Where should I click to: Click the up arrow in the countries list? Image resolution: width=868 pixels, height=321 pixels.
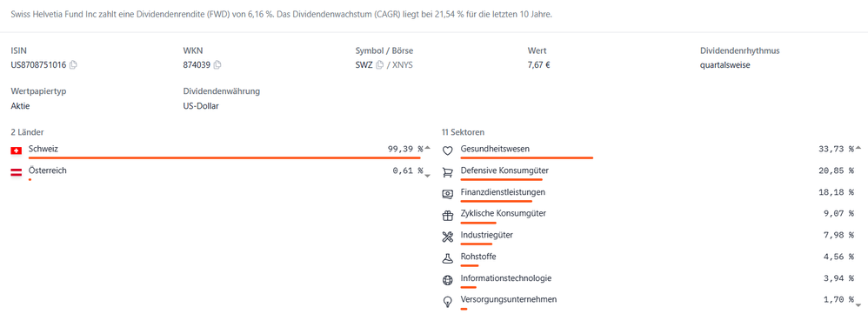427,147
